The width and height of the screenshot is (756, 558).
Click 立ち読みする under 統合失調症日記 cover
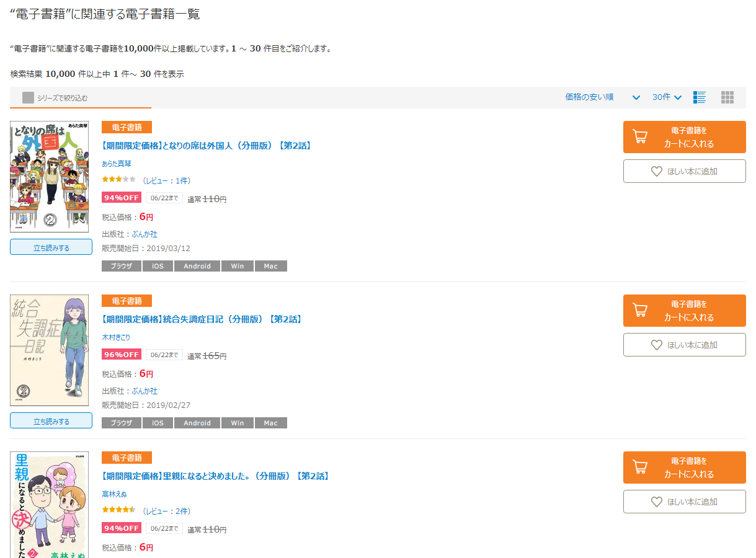click(x=51, y=421)
